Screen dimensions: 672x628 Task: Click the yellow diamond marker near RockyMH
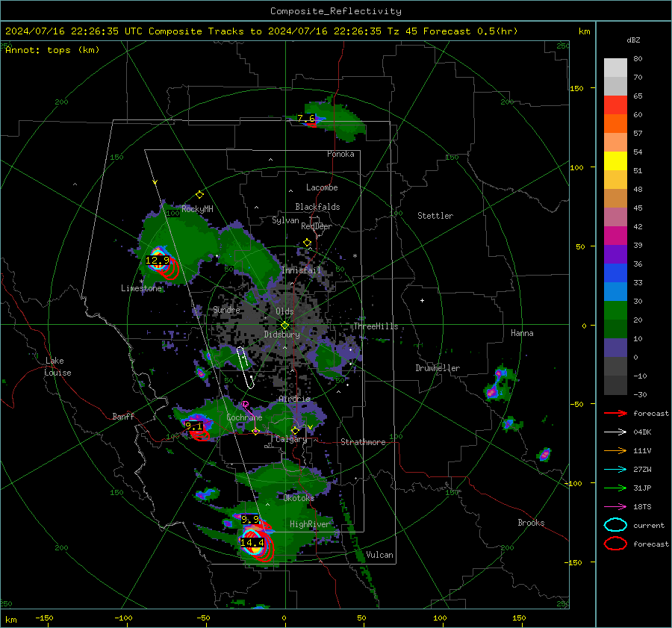point(199,195)
